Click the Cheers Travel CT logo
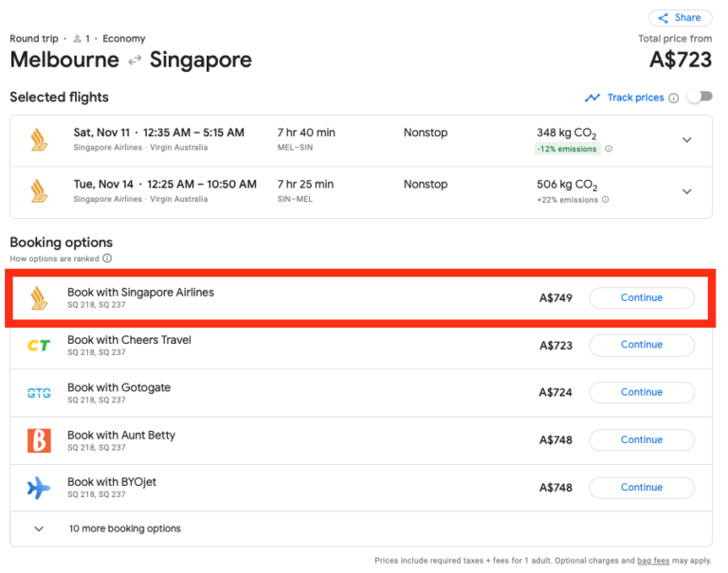728x573 pixels. (39, 345)
